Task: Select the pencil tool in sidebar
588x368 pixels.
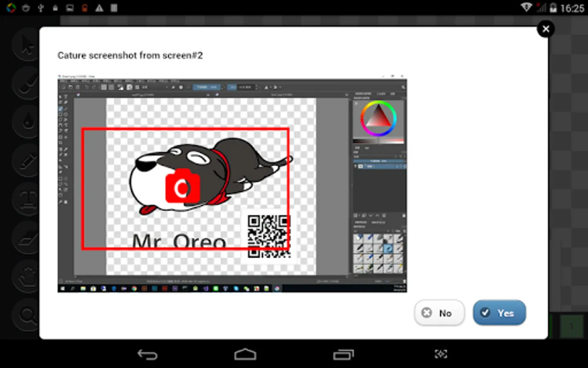Action: pos(27,161)
